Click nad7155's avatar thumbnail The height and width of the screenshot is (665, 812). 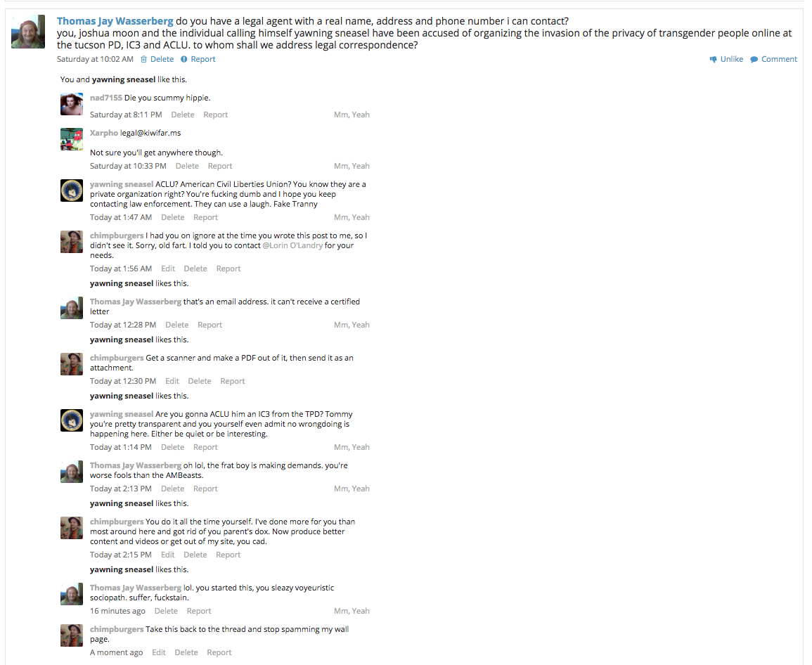[x=72, y=104]
